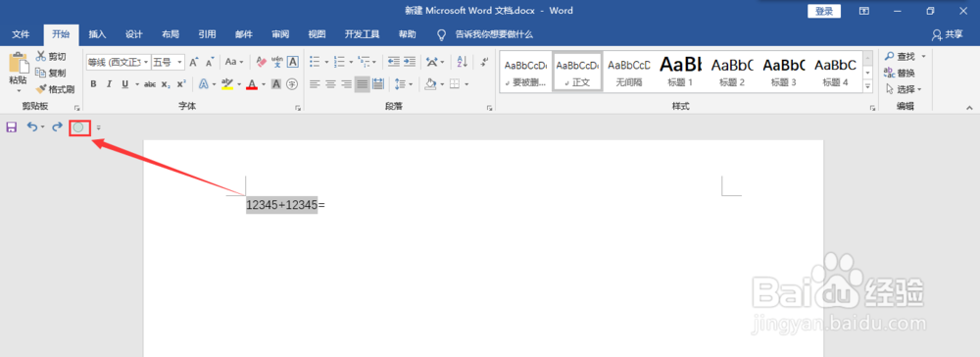Open the 文件 menu tab
The width and height of the screenshot is (980, 357).
tap(22, 34)
